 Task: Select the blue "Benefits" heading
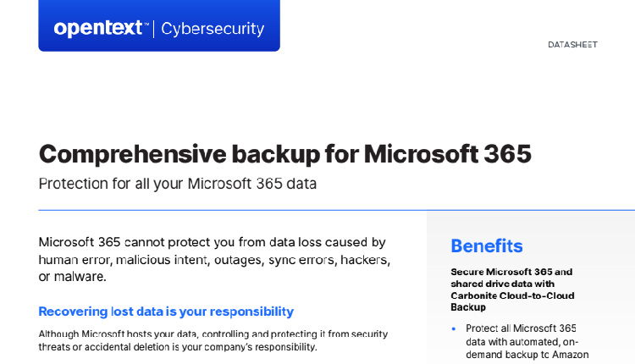(487, 245)
